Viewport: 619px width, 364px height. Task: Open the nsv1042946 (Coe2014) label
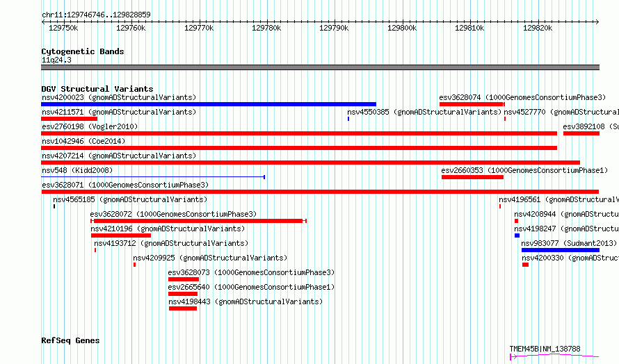(x=83, y=141)
